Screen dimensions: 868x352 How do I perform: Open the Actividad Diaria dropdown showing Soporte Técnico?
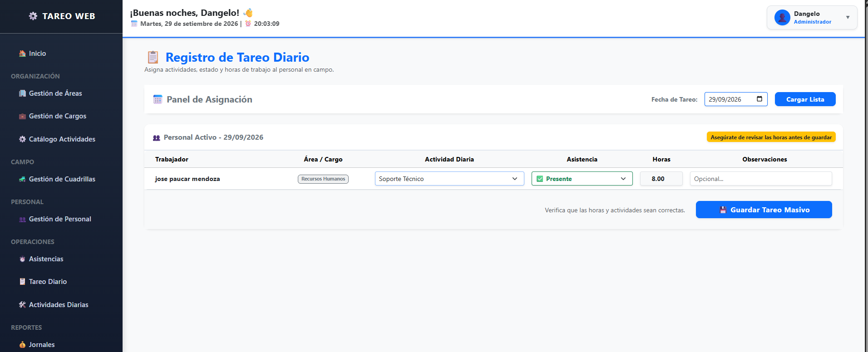(x=449, y=179)
